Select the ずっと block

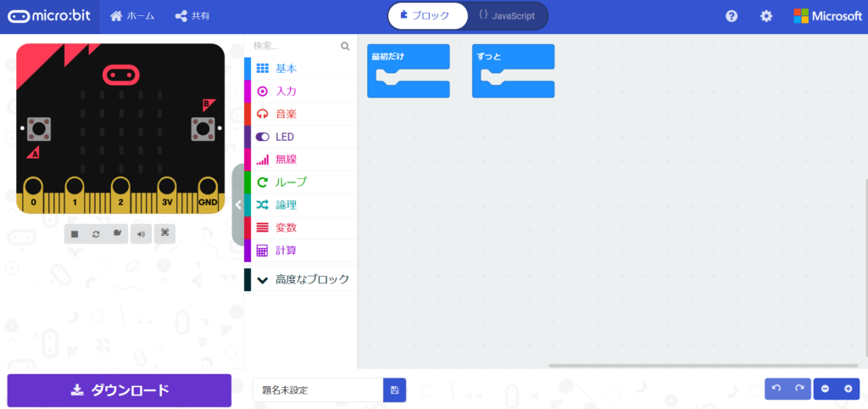513,57
